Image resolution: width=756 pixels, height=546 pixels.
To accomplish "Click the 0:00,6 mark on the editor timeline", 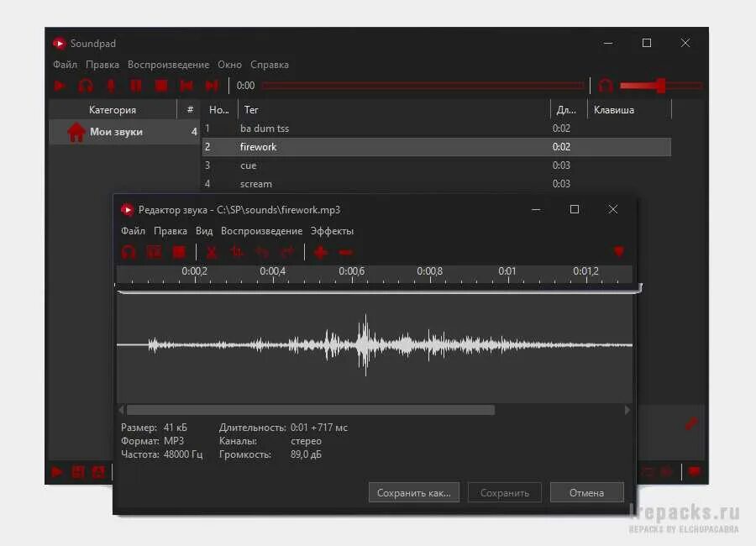I will point(351,271).
